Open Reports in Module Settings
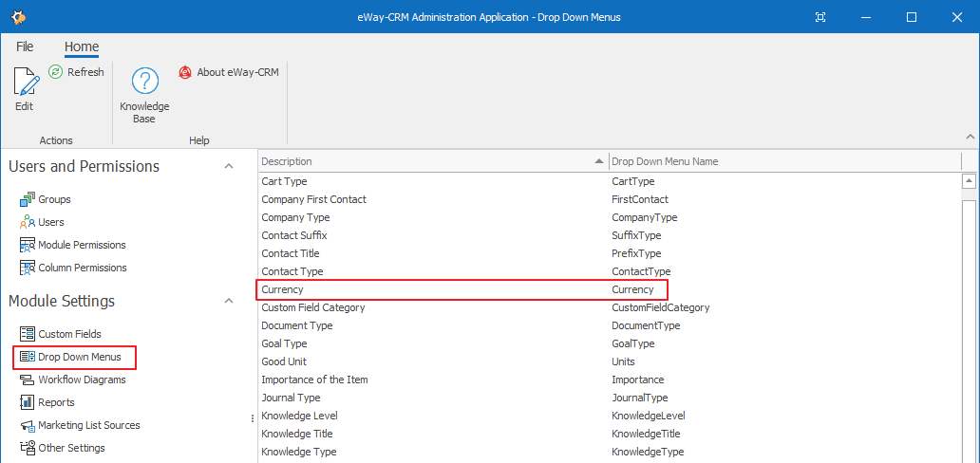 (47, 402)
